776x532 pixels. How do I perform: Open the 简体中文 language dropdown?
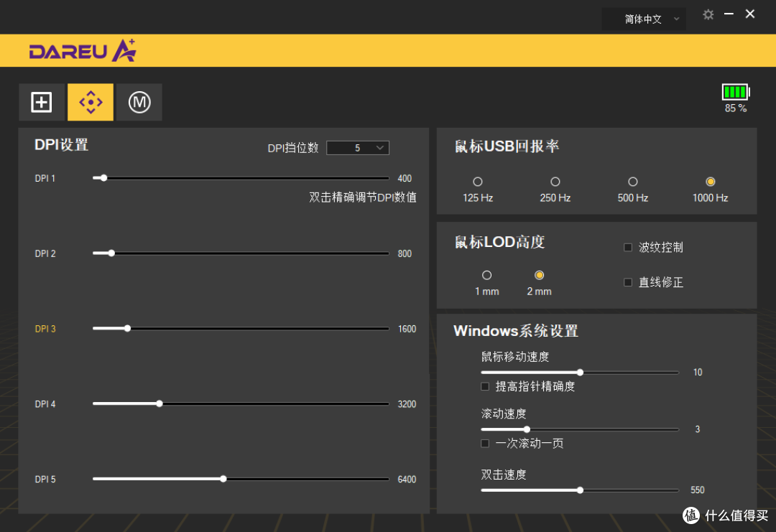pos(644,19)
